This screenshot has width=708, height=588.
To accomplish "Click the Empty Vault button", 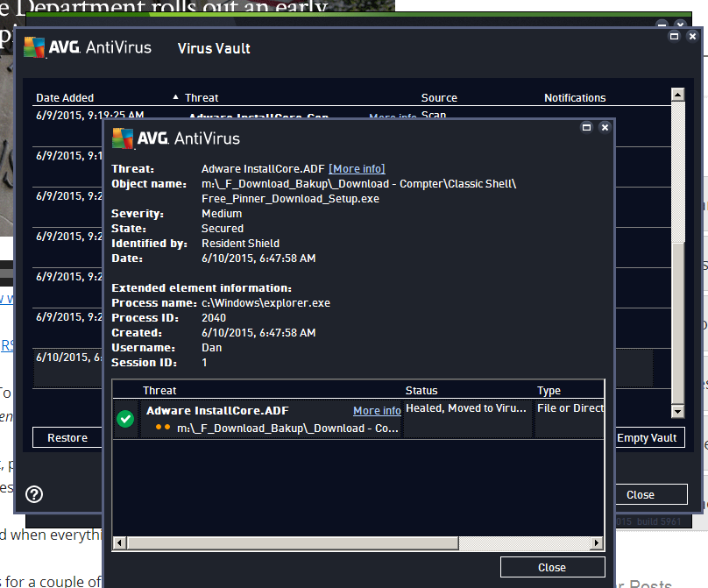I will coord(646,438).
